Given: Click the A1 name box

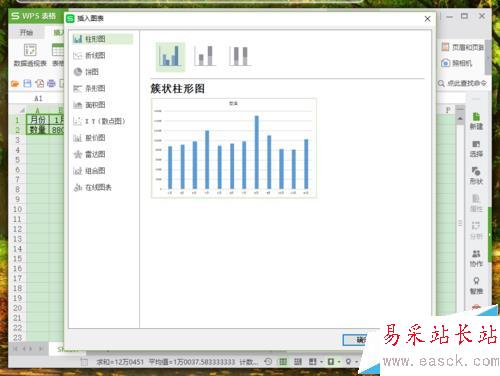Looking at the screenshot, I should click(38, 99).
